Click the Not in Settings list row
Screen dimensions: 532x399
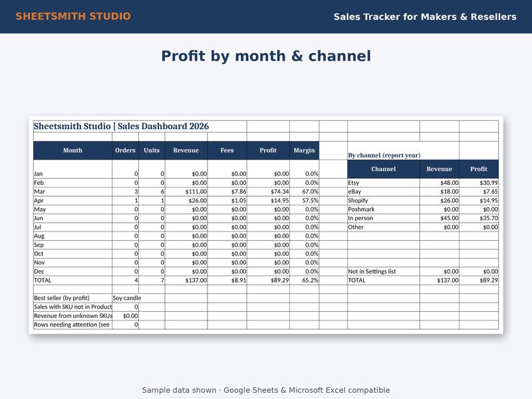click(423, 271)
